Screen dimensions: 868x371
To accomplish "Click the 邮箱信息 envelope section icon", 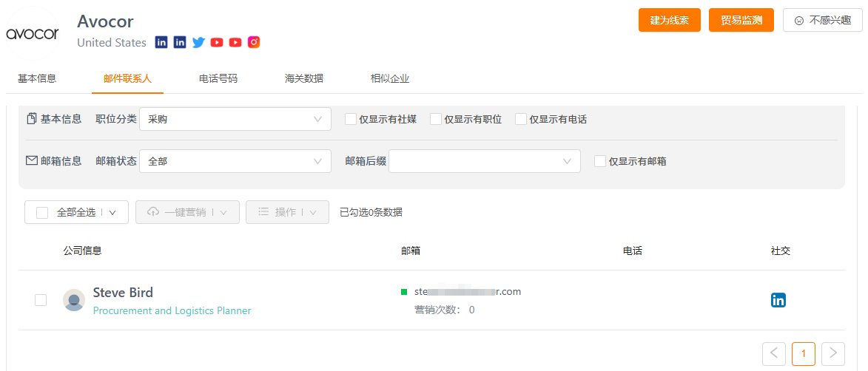I will point(32,161).
